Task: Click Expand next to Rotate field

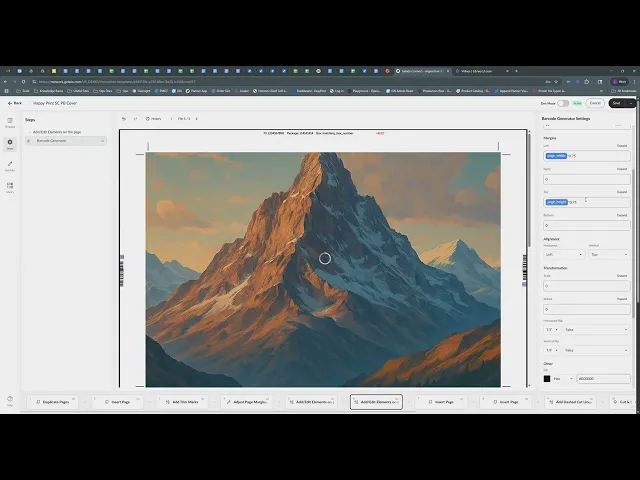Action: [622, 299]
